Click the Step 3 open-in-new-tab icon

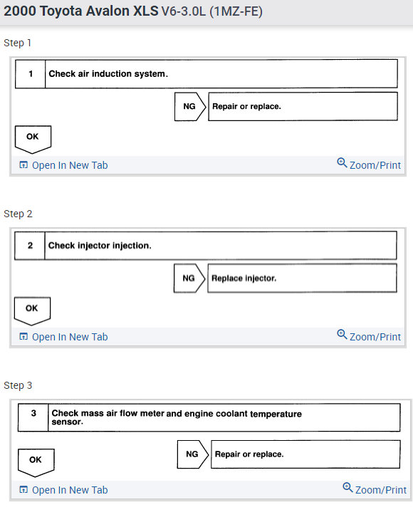coord(23,489)
